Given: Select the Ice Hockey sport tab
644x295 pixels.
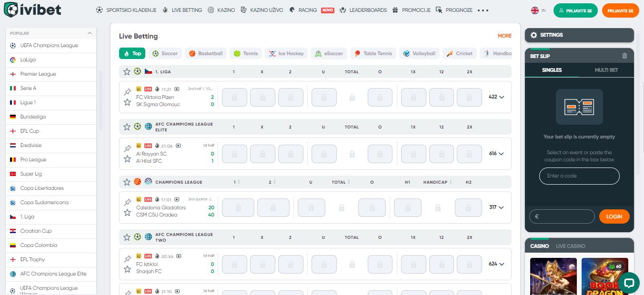Looking at the screenshot, I should (286, 54).
